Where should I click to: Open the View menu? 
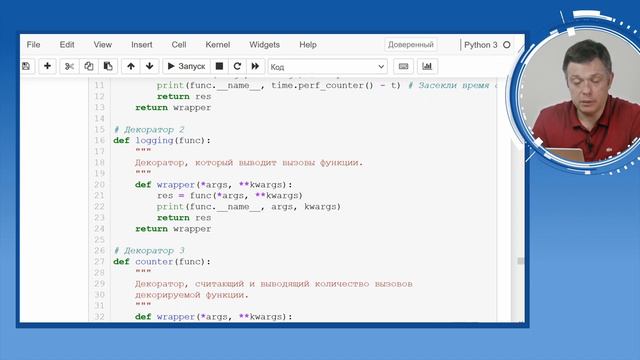click(102, 45)
